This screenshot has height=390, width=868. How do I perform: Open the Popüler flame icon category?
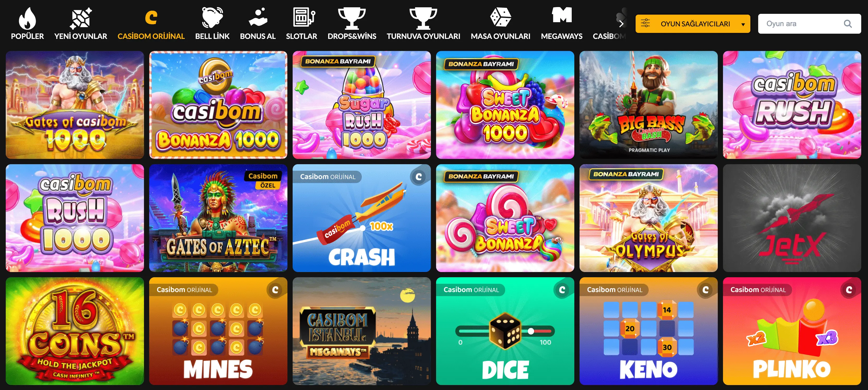(27, 18)
